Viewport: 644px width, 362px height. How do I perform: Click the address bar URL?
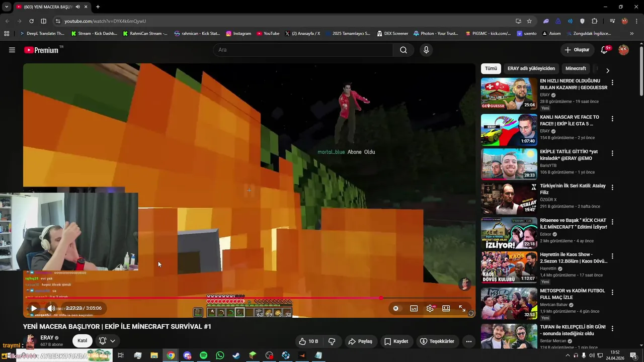105,21
